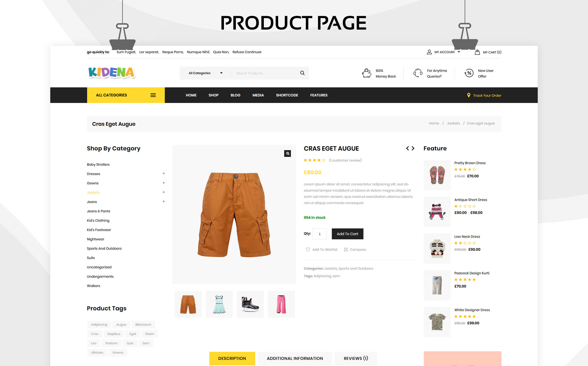Expand the Gowns category

tap(164, 183)
